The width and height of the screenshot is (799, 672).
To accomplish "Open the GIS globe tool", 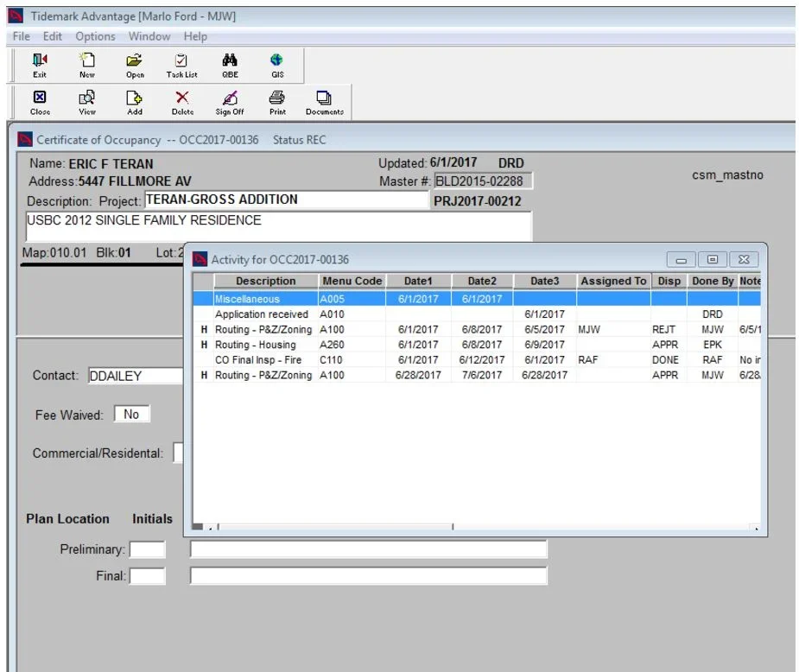I will pyautogui.click(x=277, y=65).
